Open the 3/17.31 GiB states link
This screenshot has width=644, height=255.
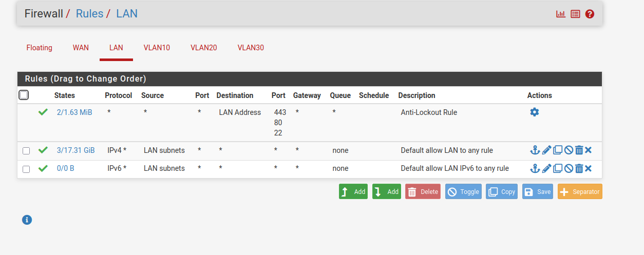point(75,150)
